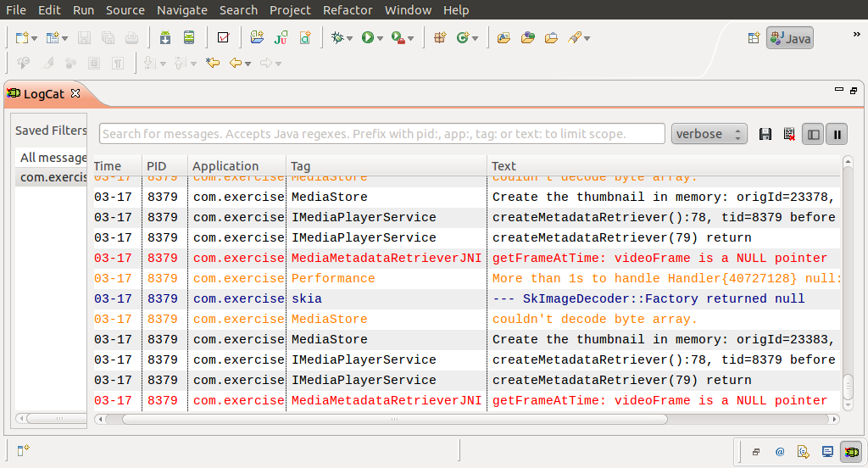The image size is (868, 468).
Task: Click the LogCat status bar icon
Action: click(851, 452)
